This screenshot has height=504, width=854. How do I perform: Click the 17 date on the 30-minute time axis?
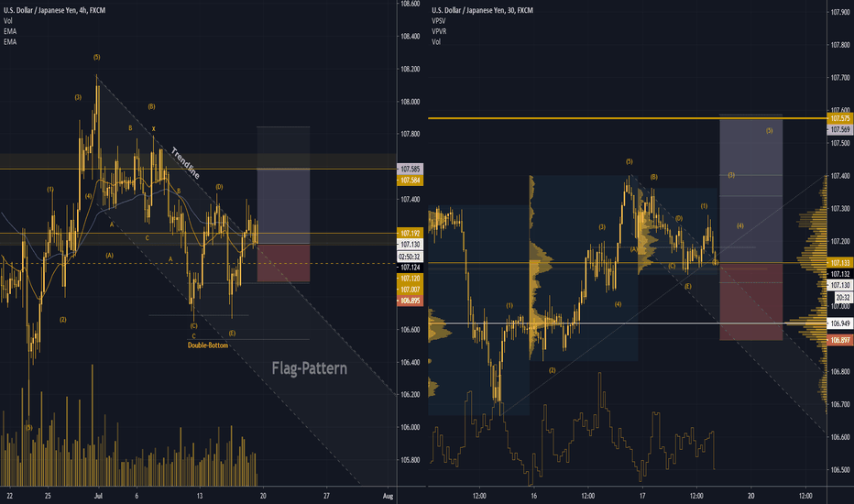[x=642, y=496]
